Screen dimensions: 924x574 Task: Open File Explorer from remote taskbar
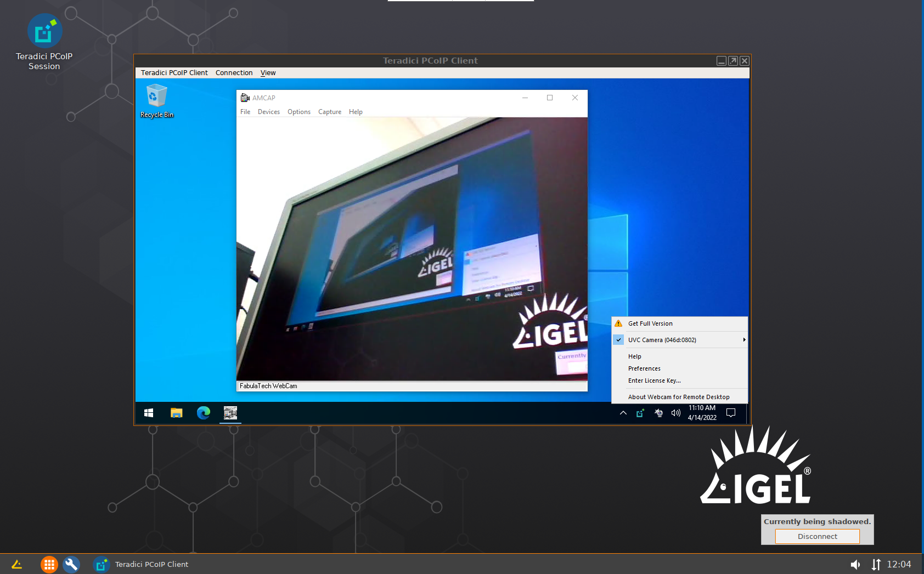coord(176,413)
